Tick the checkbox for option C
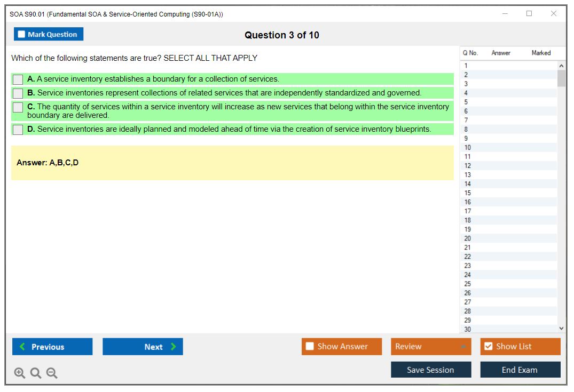The image size is (574, 392). coord(18,107)
